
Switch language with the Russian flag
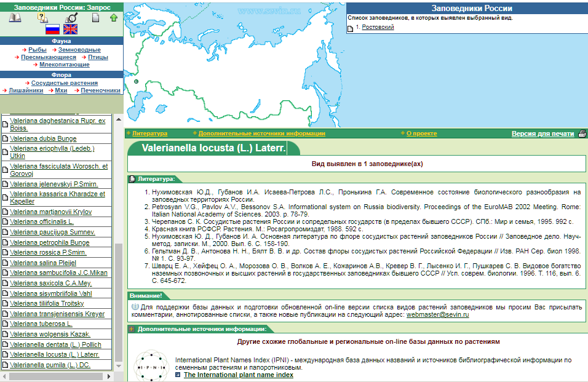coord(53,29)
